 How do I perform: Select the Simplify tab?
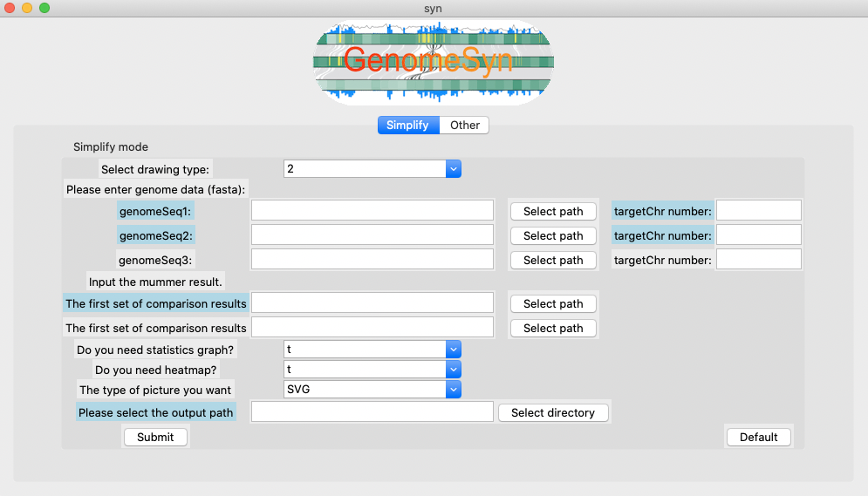407,126
